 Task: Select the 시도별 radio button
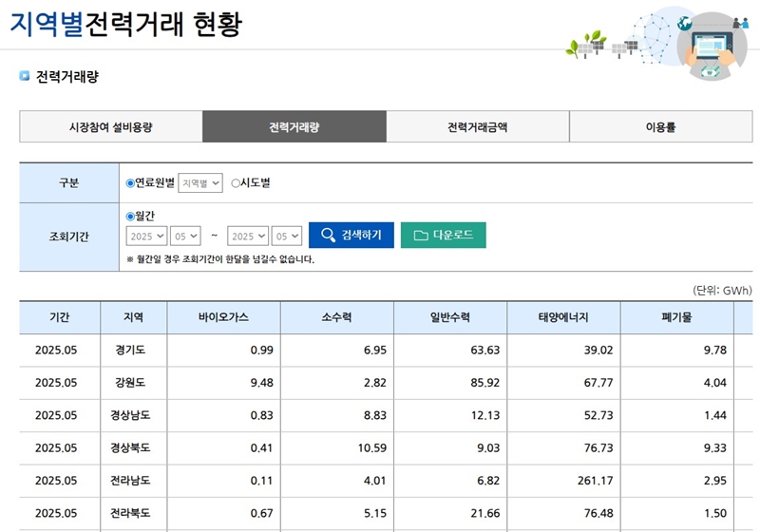236,183
